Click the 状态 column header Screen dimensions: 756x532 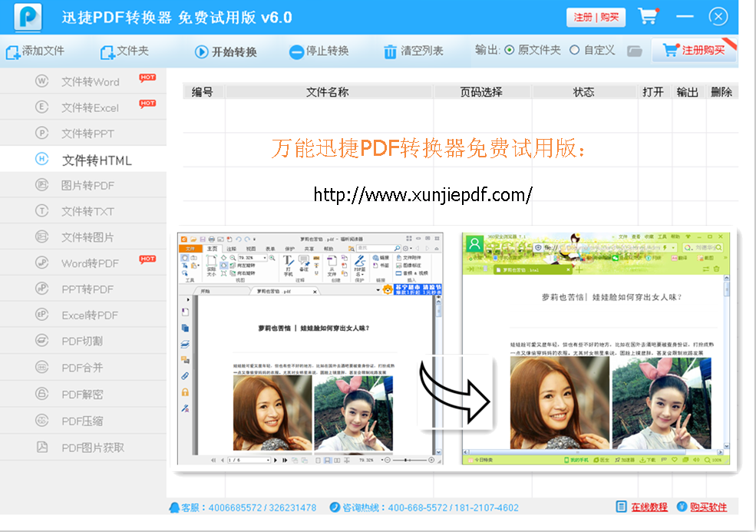[x=584, y=91]
